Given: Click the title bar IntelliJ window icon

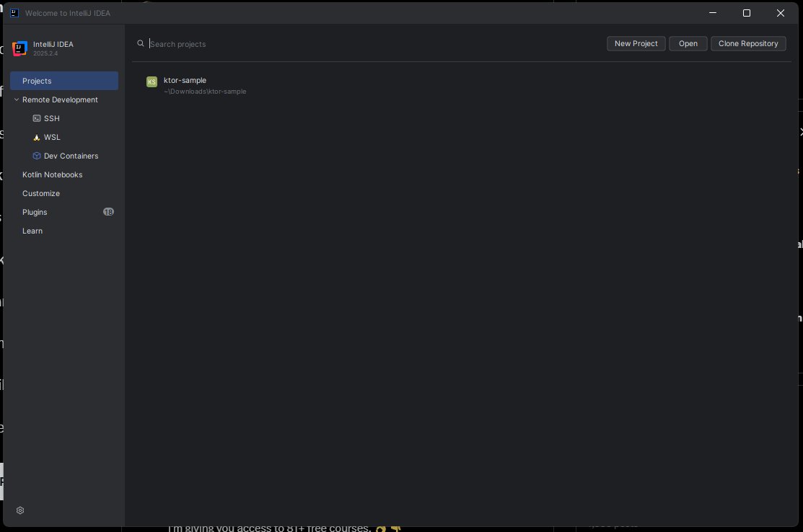Looking at the screenshot, I should point(14,13).
